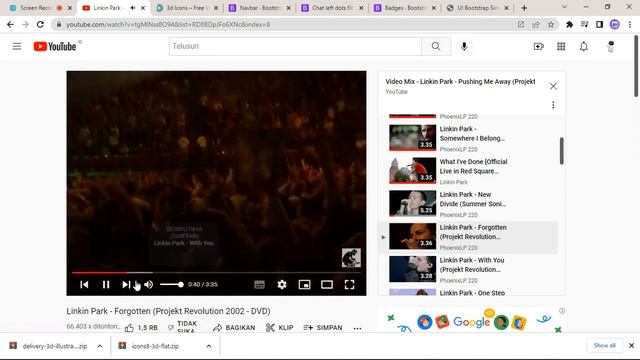Image resolution: width=640 pixels, height=360 pixels.
Task: Open the playlist three-dot options menu
Action: (553, 105)
